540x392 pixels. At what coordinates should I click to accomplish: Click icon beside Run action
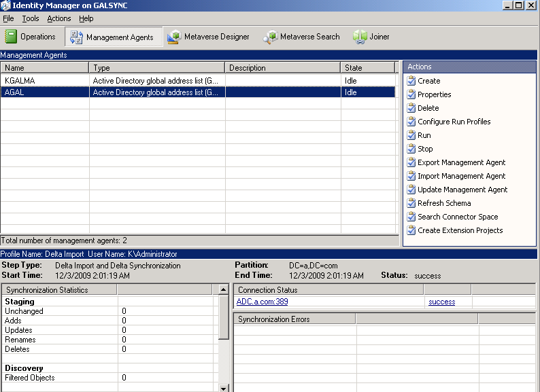[x=411, y=135]
